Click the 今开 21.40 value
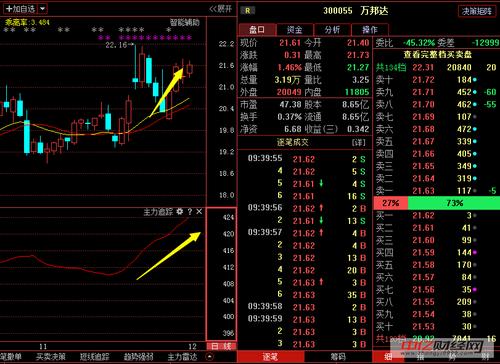 point(358,43)
